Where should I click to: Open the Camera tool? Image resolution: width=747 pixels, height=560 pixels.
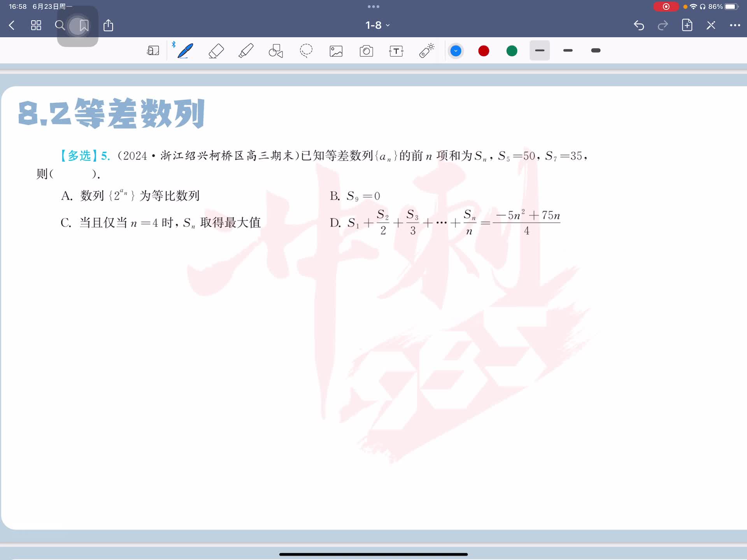[x=366, y=51]
